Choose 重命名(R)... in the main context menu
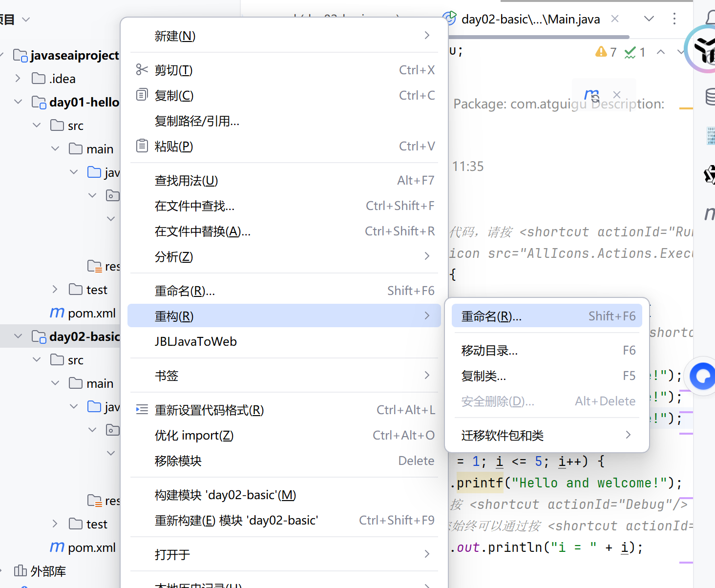 pyautogui.click(x=284, y=291)
